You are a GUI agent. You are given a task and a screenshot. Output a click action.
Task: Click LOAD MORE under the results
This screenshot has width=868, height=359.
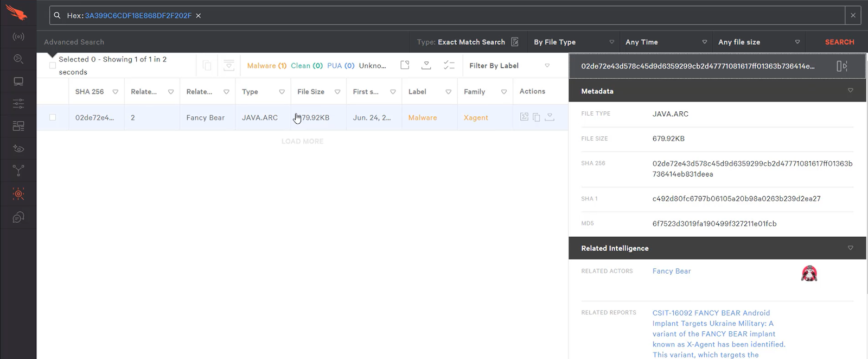[302, 141]
